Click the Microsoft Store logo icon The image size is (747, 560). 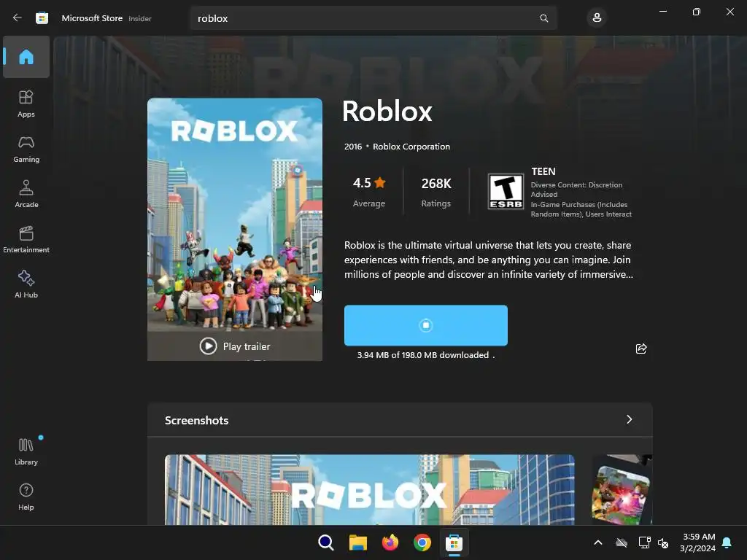coord(42,18)
